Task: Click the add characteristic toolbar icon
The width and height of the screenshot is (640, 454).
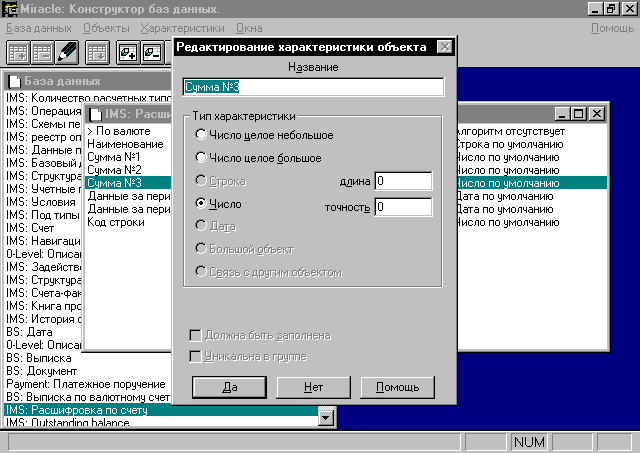Action: pos(128,52)
